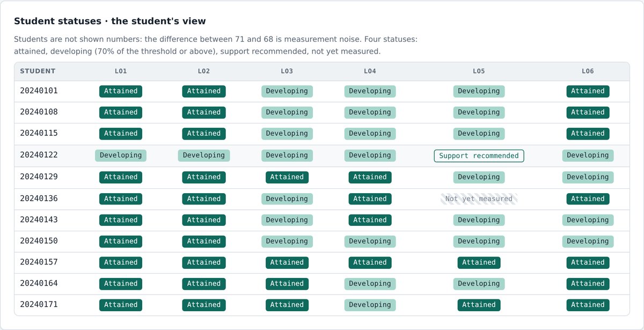Select student ID 20240136
644x330 pixels.
[x=39, y=199]
